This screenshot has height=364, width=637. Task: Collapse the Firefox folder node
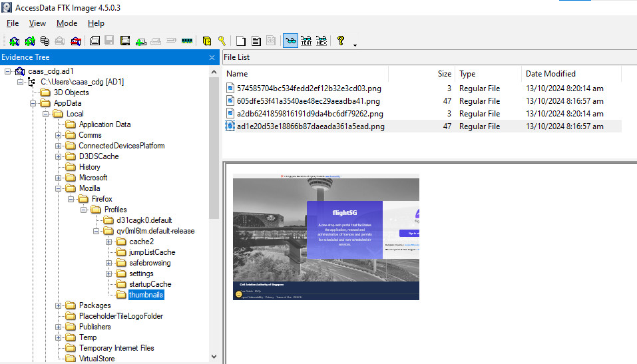click(x=71, y=199)
